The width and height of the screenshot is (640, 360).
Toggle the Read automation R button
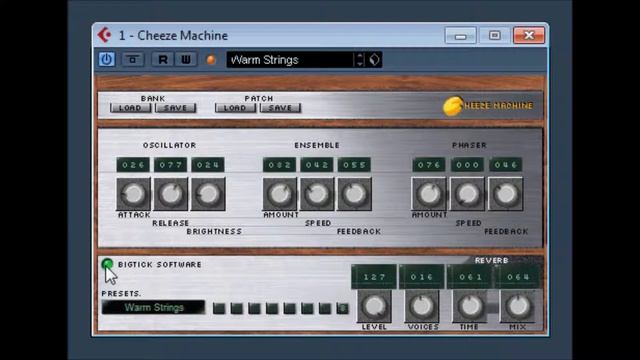coord(162,60)
